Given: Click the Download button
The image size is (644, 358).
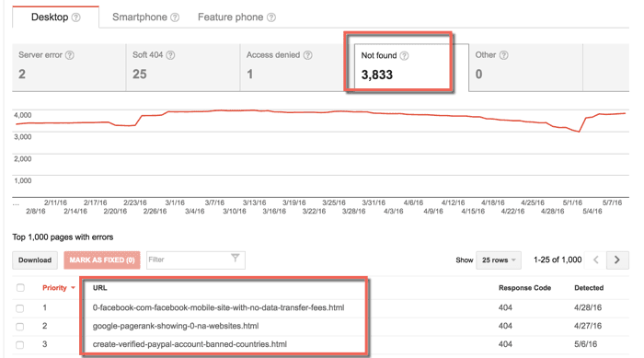Looking at the screenshot, I should (x=35, y=260).
